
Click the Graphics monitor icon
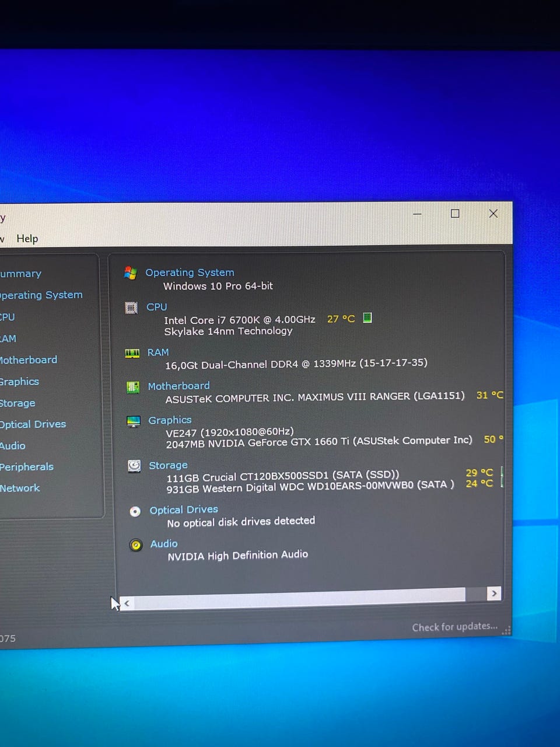(134, 421)
